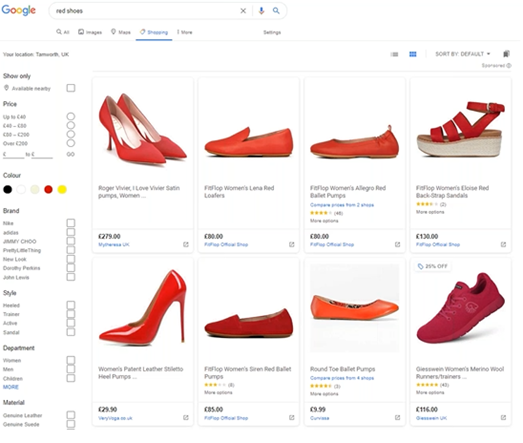Open saved items bookmark icon

click(506, 54)
